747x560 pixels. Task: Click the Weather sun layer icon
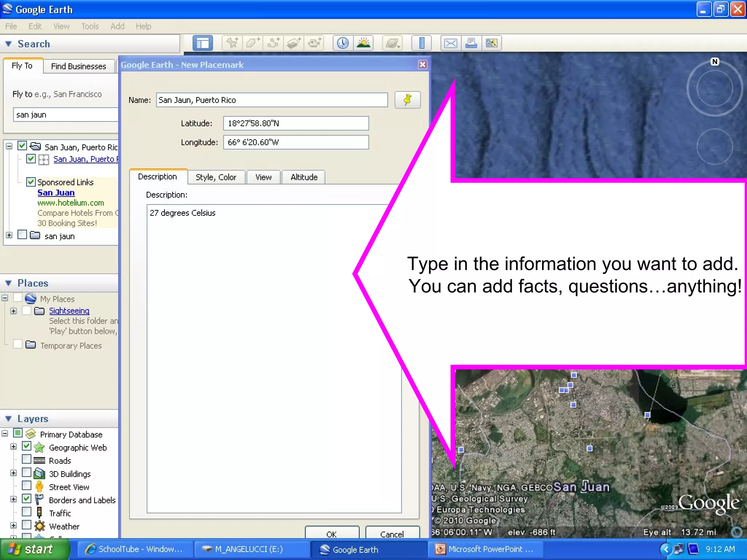[x=39, y=526]
